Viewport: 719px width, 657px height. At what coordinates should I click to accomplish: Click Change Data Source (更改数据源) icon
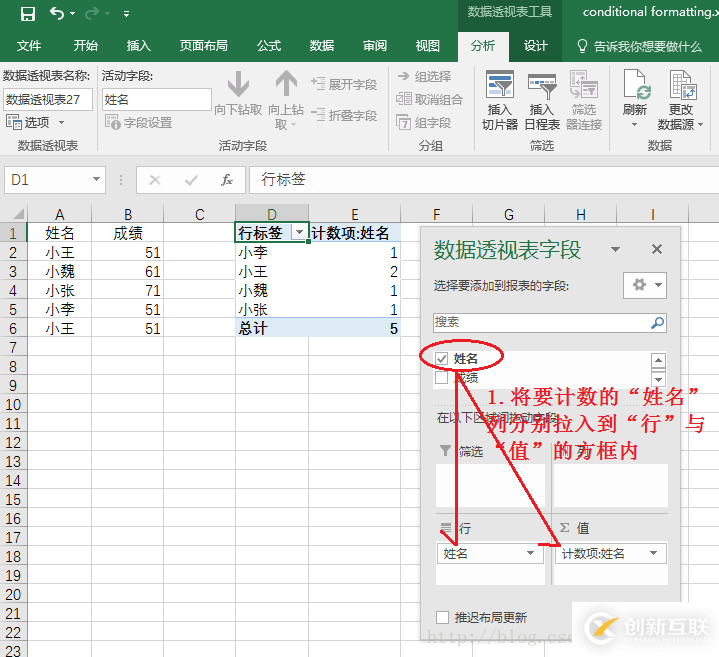[x=681, y=86]
